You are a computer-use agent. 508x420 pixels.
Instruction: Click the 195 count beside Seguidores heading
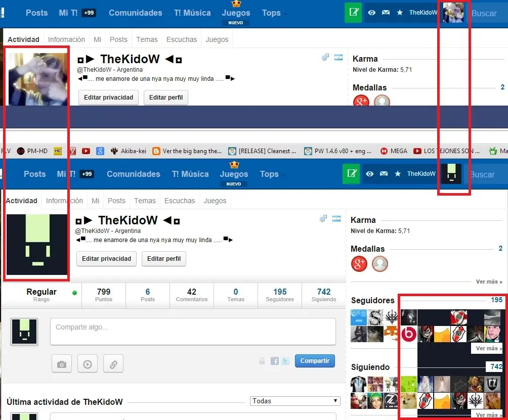[x=496, y=300]
